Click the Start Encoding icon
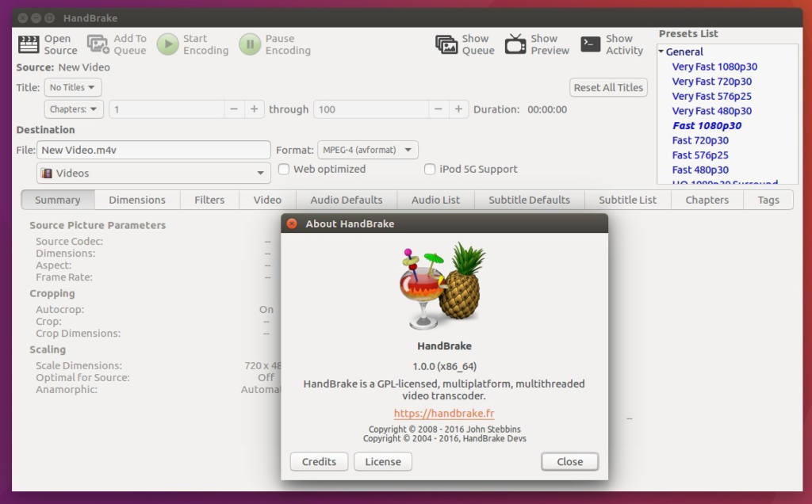812x504 pixels. point(167,45)
